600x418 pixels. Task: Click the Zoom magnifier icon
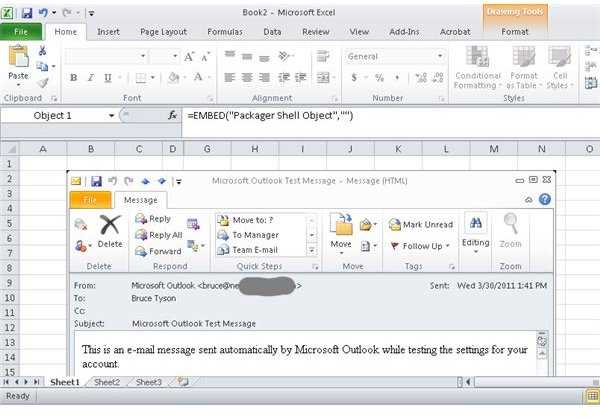511,223
